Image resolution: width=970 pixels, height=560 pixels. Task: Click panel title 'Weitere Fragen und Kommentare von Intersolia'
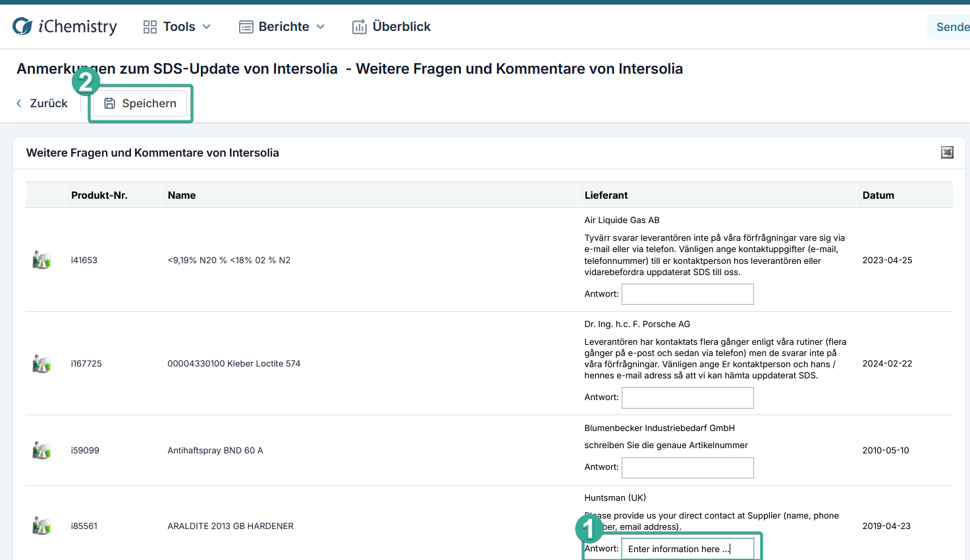click(153, 153)
